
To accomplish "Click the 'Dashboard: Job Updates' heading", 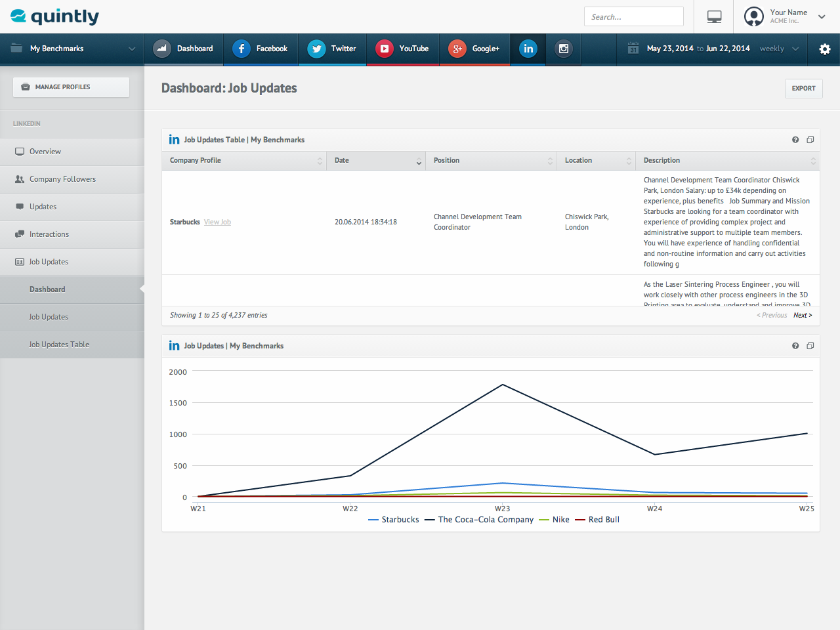I will 229,88.
